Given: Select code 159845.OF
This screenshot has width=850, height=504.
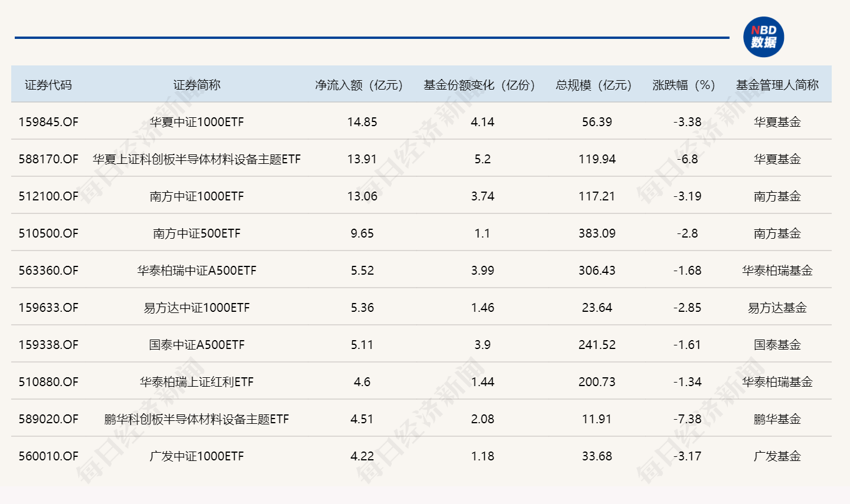Looking at the screenshot, I should [x=48, y=122].
